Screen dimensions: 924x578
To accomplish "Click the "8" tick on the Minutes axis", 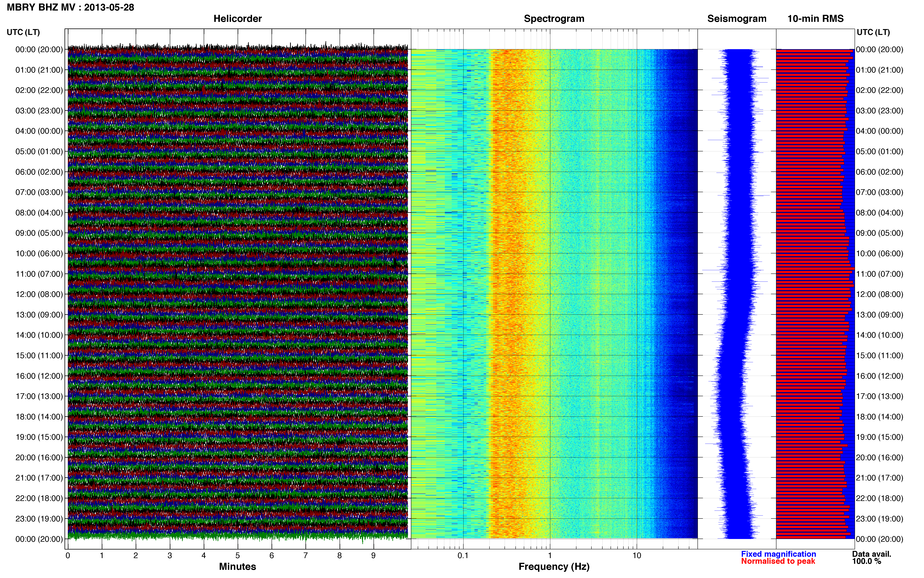I will tap(340, 556).
